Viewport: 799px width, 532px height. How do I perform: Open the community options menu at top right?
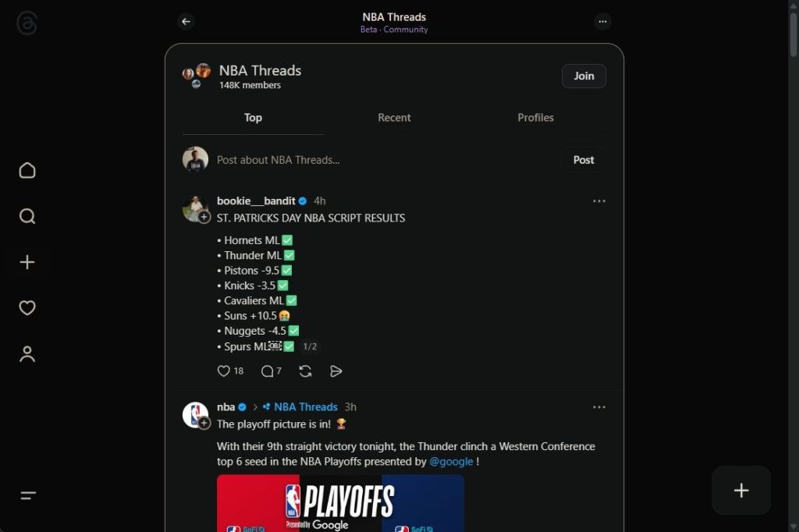coord(602,22)
